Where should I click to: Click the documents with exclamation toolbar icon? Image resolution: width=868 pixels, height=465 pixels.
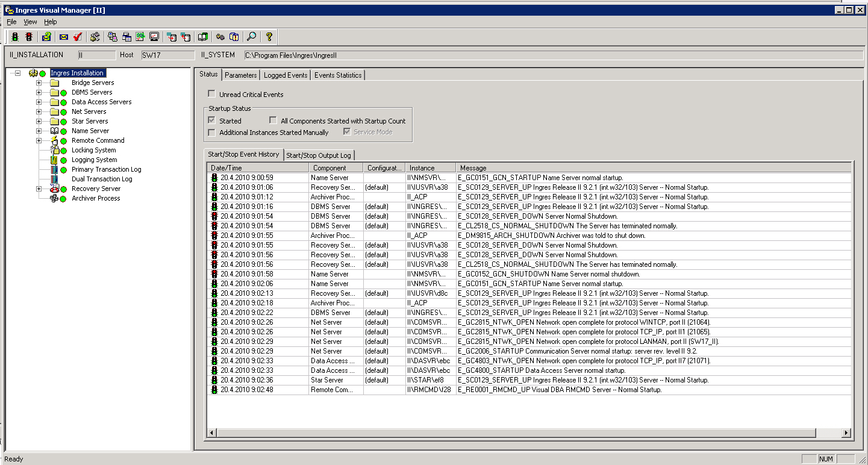click(x=234, y=37)
